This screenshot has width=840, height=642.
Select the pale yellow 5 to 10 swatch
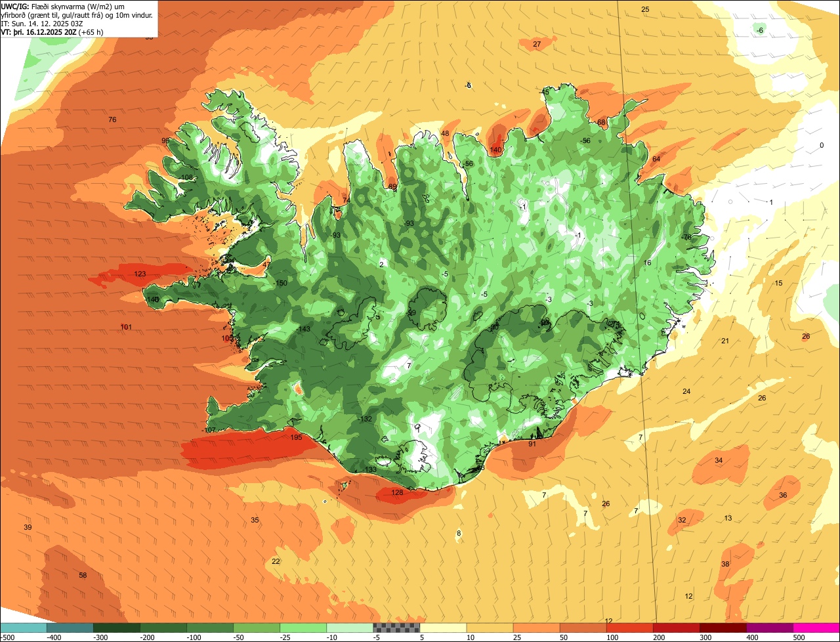coord(443,628)
